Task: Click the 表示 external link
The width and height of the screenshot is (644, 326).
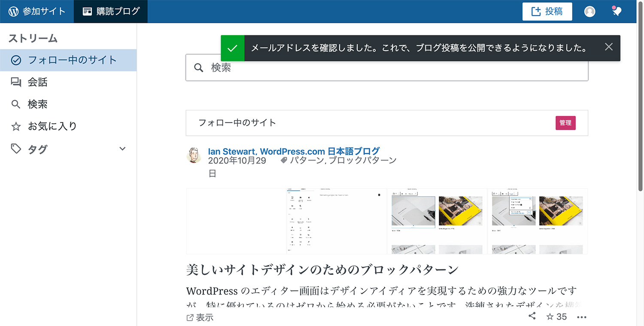Action: [200, 318]
